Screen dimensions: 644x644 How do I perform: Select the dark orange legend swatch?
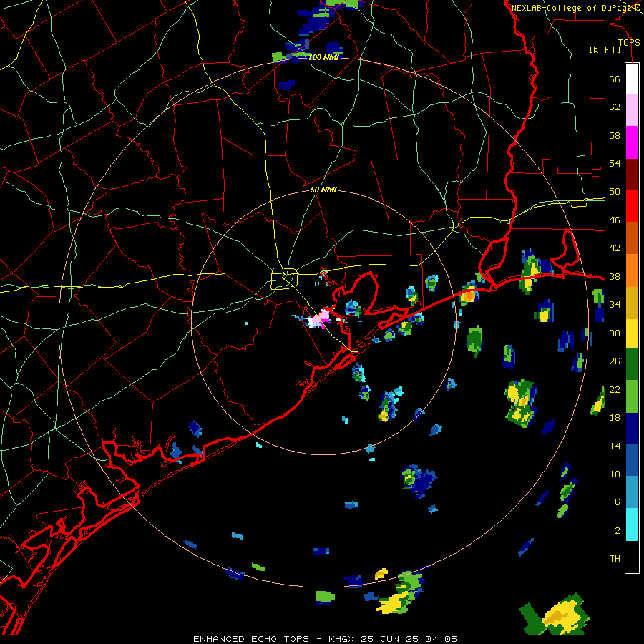(632, 238)
